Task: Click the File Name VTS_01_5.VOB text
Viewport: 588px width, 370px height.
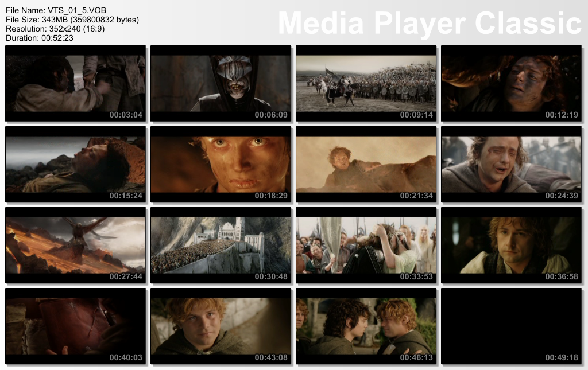Action: pos(56,10)
